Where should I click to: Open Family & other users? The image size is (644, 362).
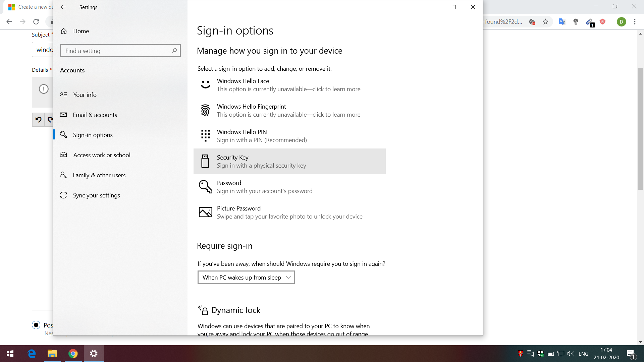tap(120, 175)
